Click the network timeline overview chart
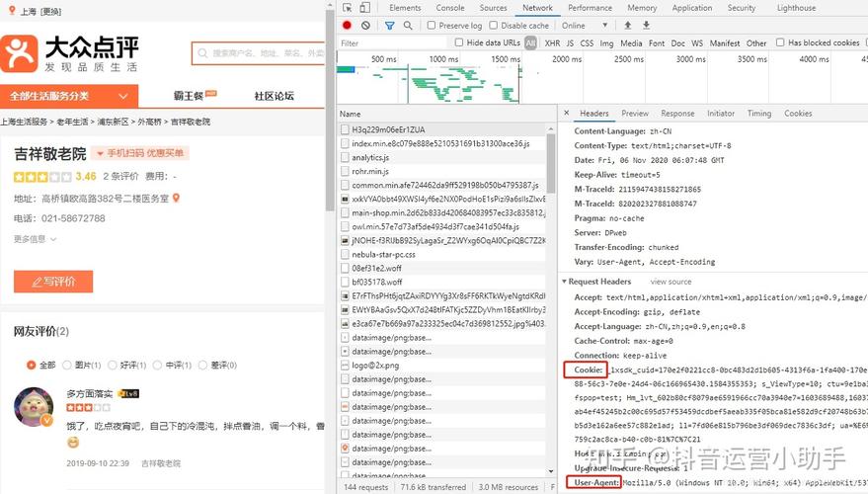 602,76
